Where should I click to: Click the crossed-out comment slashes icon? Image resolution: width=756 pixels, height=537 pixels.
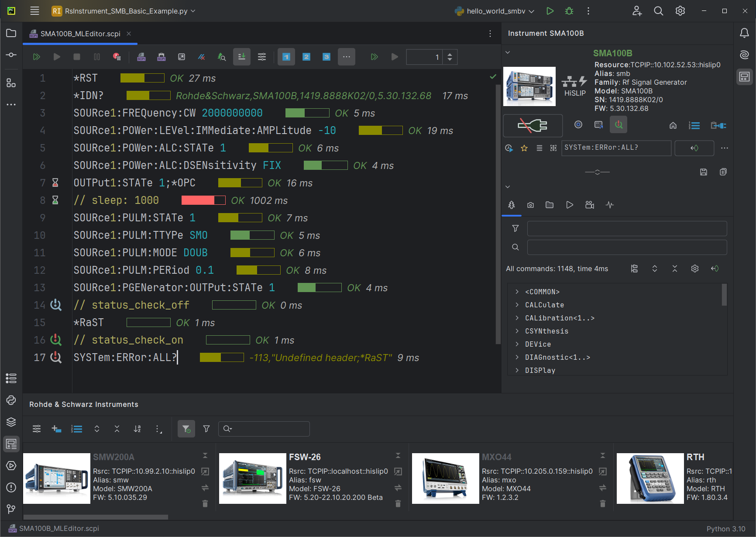click(202, 57)
